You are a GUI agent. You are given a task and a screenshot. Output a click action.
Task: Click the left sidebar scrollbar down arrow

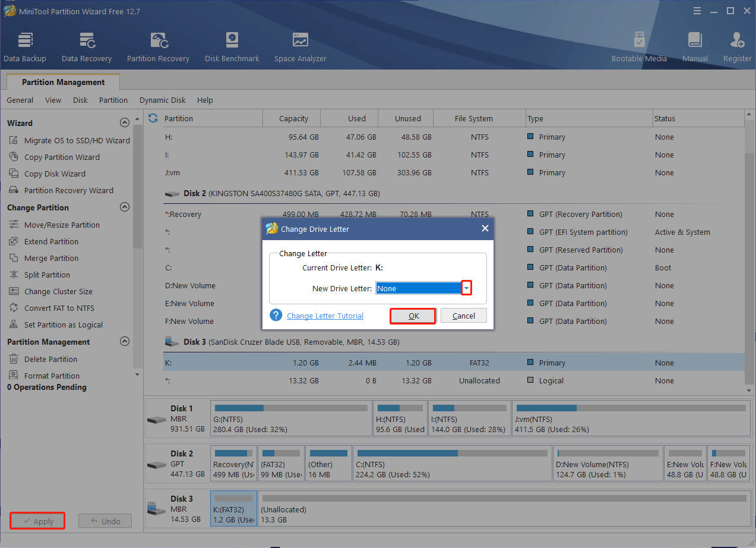[138, 375]
